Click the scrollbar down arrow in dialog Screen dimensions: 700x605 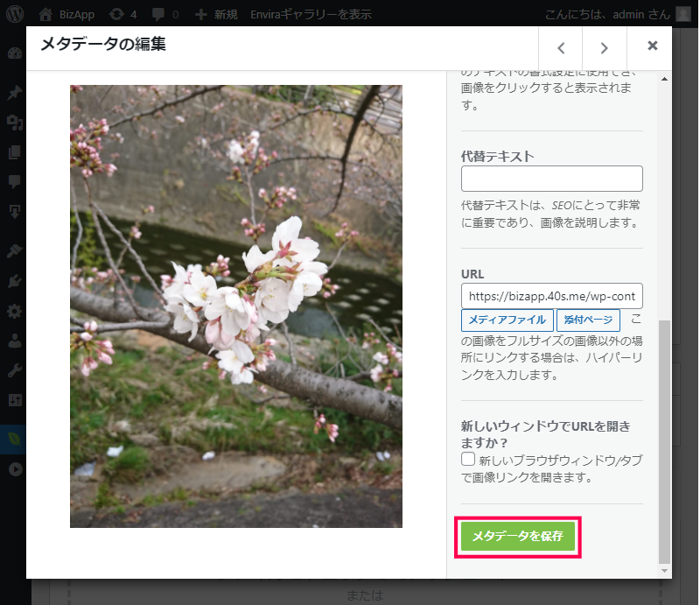pyautogui.click(x=664, y=571)
